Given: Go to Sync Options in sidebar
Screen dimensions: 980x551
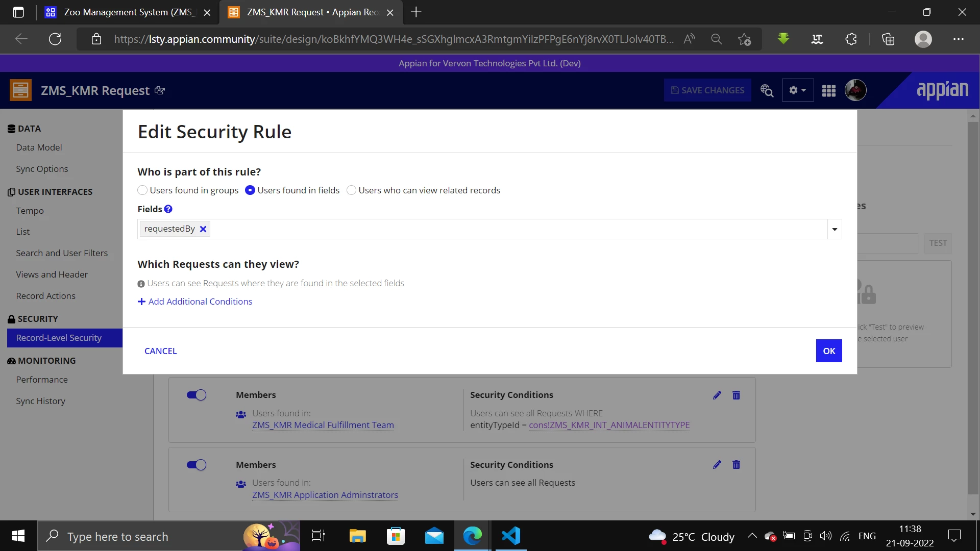Looking at the screenshot, I should (x=42, y=169).
